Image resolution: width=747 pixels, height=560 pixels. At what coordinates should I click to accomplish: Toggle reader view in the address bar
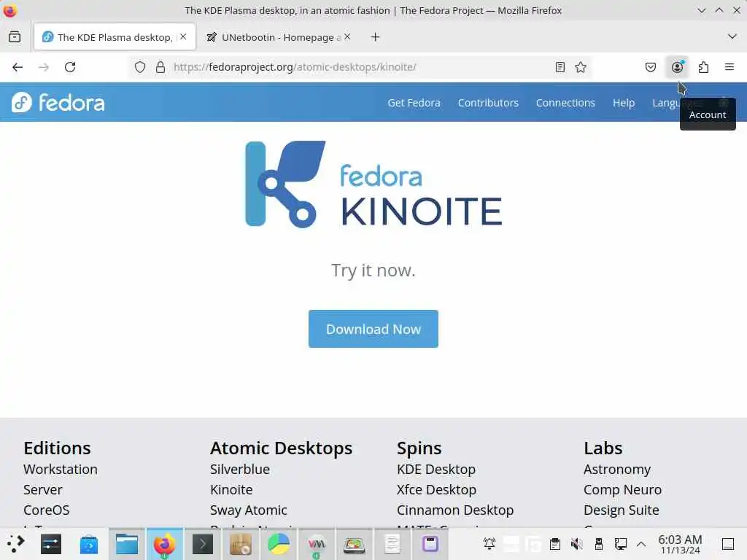coord(560,67)
